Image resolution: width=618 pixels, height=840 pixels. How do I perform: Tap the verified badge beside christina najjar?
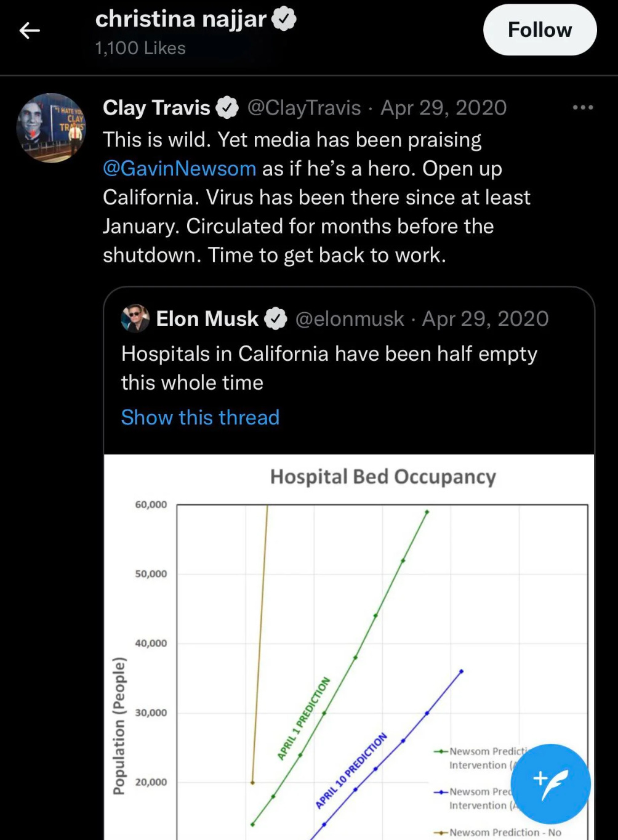tap(284, 20)
